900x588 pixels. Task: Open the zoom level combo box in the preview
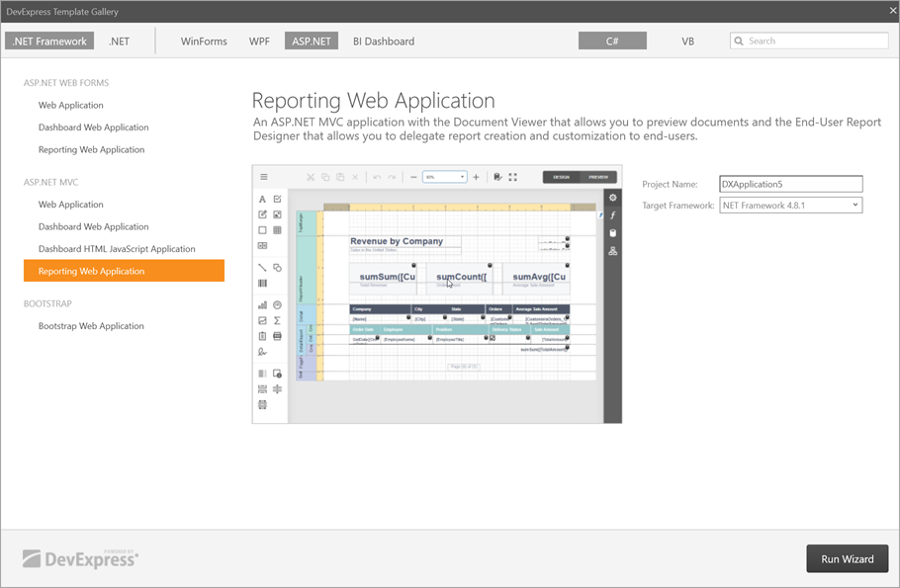(445, 177)
